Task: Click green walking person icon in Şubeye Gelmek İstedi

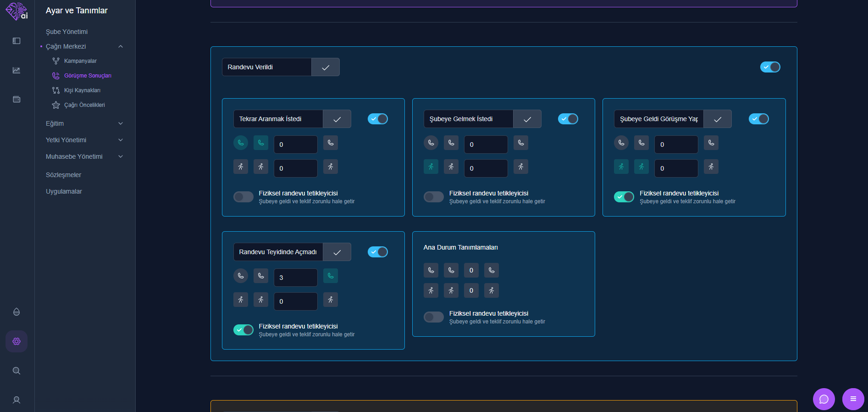Action: pyautogui.click(x=431, y=167)
